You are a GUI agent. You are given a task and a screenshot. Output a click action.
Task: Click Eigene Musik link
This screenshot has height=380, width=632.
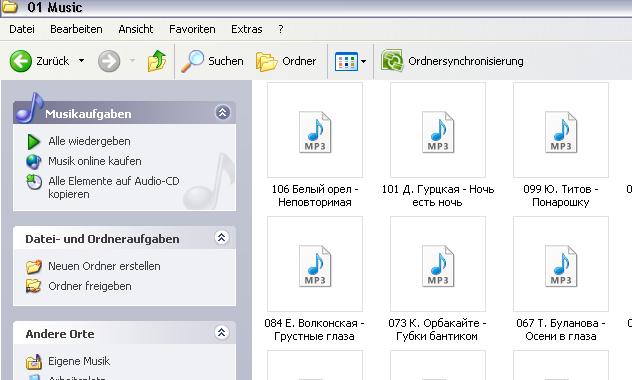(x=79, y=361)
